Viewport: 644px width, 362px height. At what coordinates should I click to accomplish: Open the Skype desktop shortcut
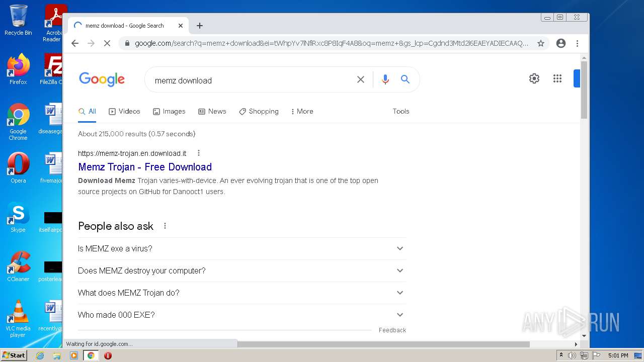(x=18, y=217)
